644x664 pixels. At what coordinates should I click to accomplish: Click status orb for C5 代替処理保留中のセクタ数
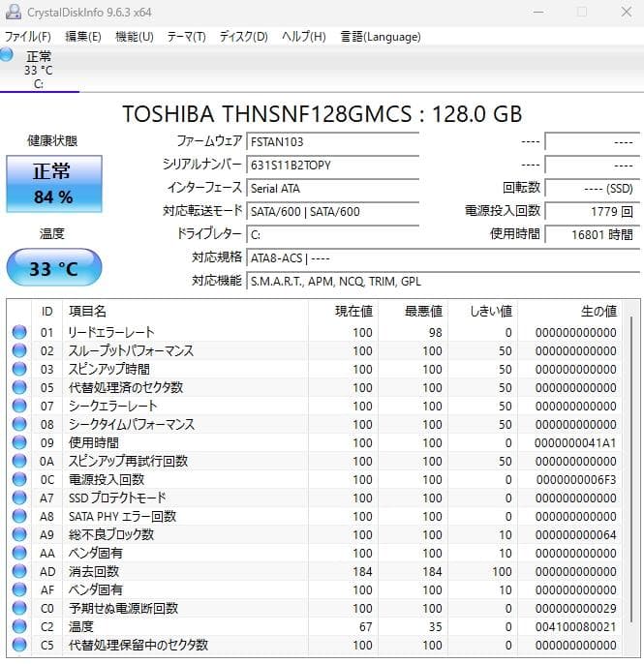[19, 646]
